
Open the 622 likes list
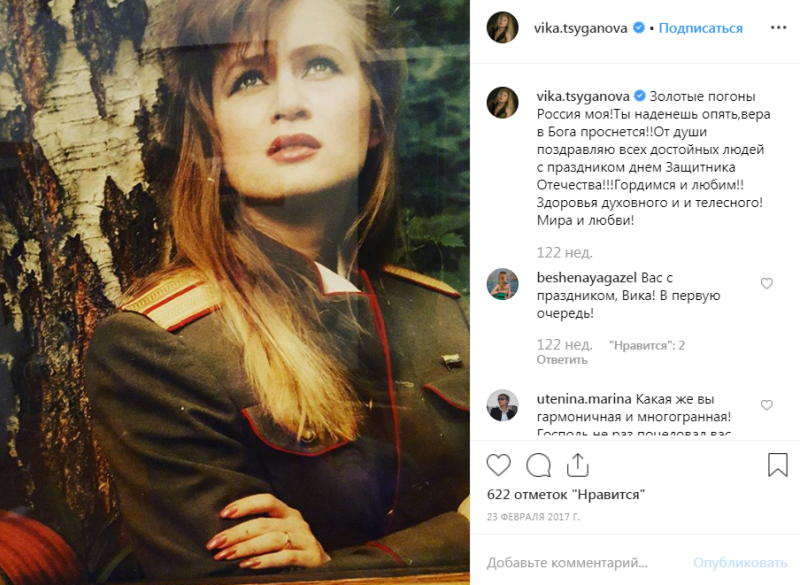click(x=566, y=494)
